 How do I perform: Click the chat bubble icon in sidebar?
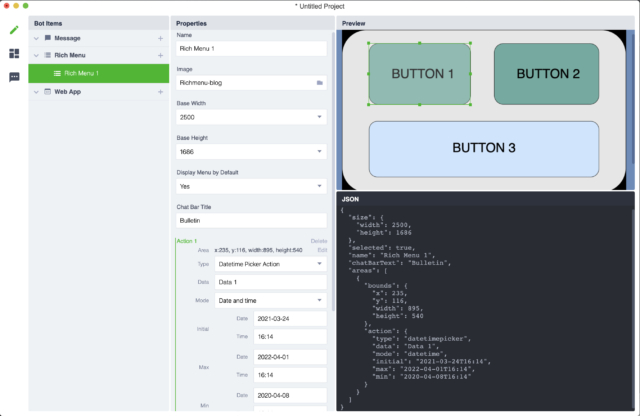click(x=14, y=77)
